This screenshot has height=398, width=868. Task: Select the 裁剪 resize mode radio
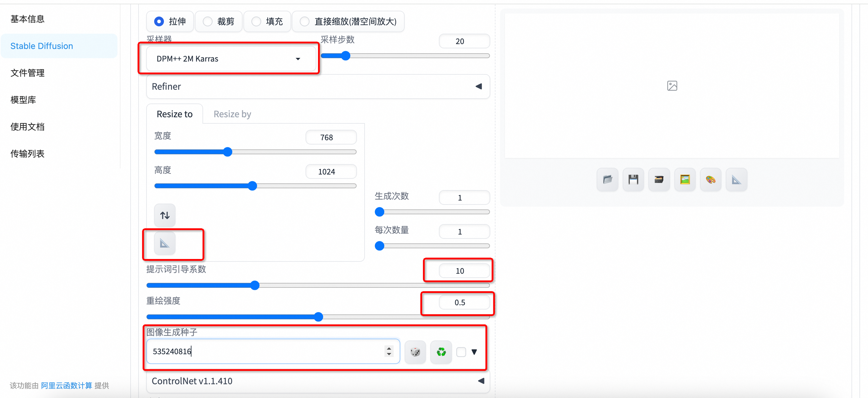pyautogui.click(x=208, y=22)
